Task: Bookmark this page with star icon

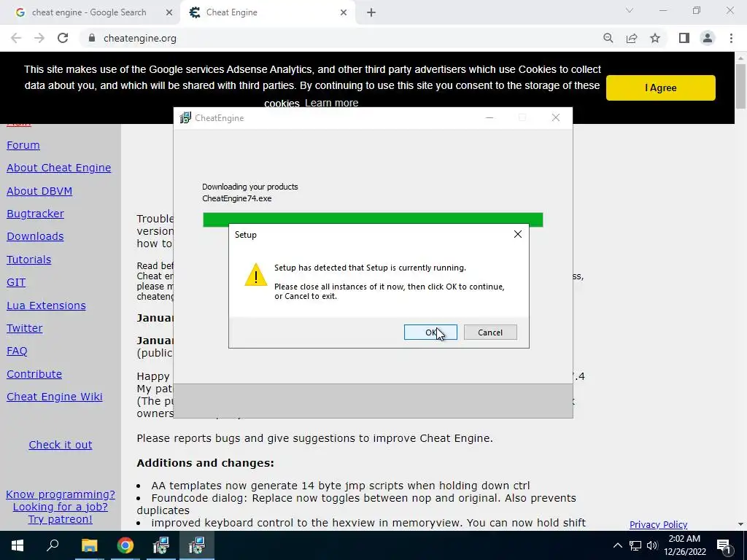Action: pos(655,38)
